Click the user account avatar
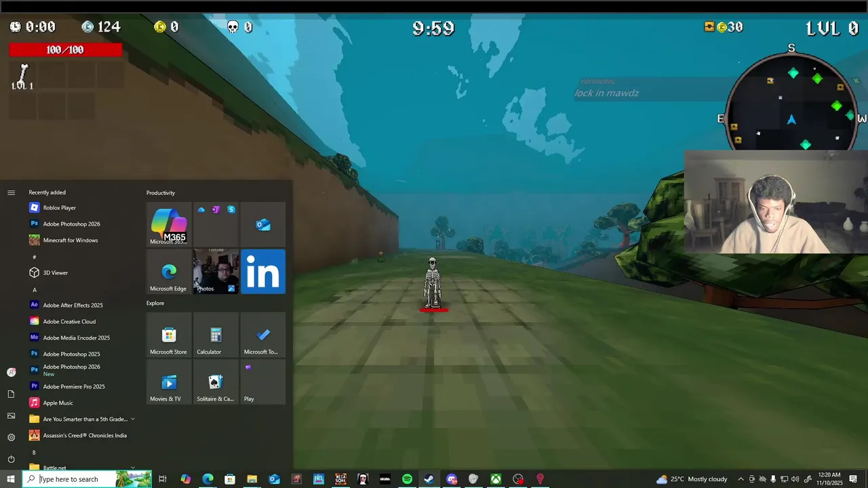This screenshot has height=488, width=868. [11, 372]
